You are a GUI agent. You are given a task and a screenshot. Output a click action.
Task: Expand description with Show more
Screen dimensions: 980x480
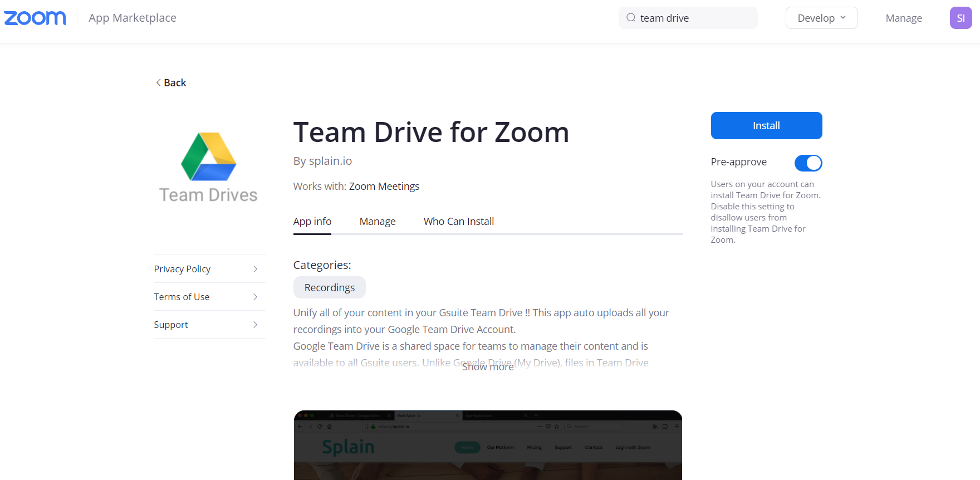pyautogui.click(x=488, y=367)
